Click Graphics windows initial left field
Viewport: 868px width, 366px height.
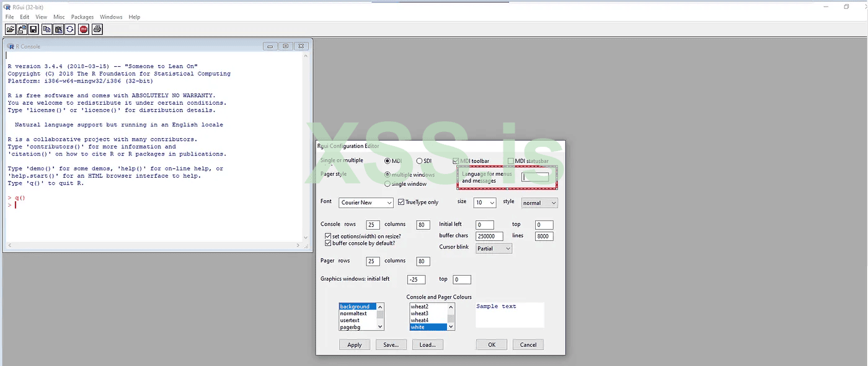[x=417, y=279]
